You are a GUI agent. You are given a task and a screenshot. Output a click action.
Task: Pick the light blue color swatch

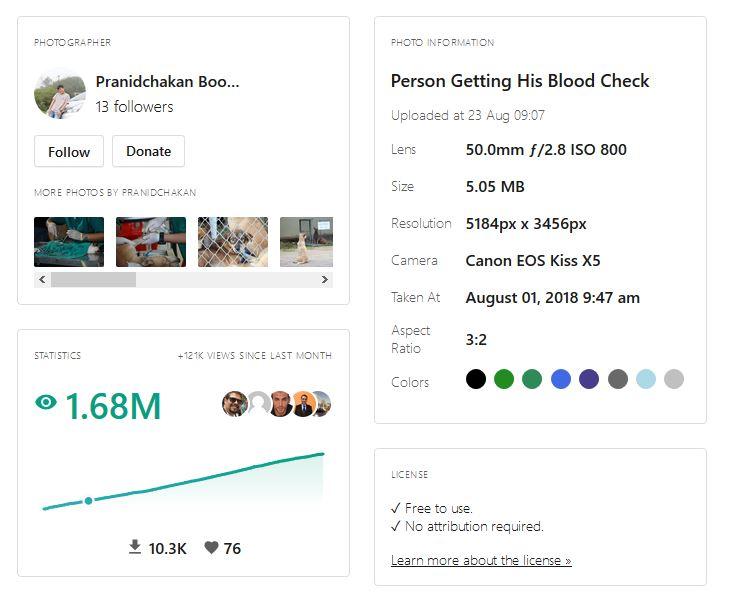(646, 379)
